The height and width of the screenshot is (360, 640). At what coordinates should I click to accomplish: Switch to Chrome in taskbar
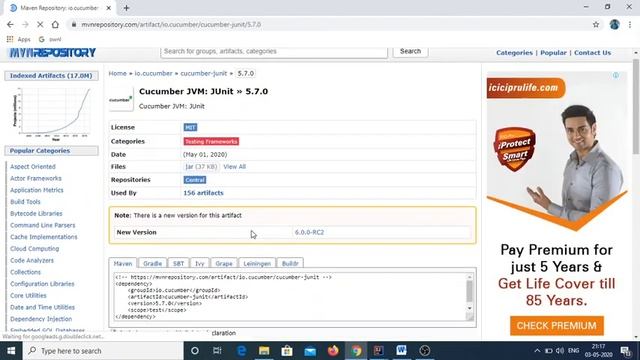point(356,351)
